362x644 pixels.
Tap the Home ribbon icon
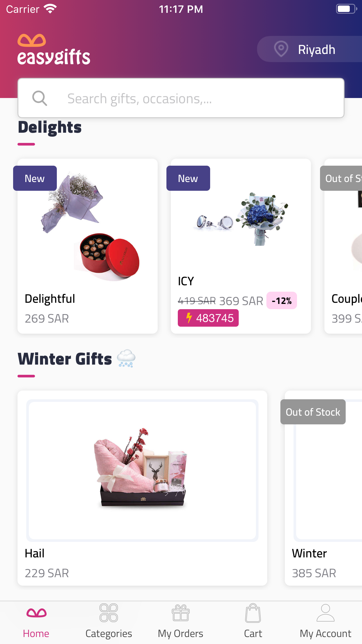point(36,613)
